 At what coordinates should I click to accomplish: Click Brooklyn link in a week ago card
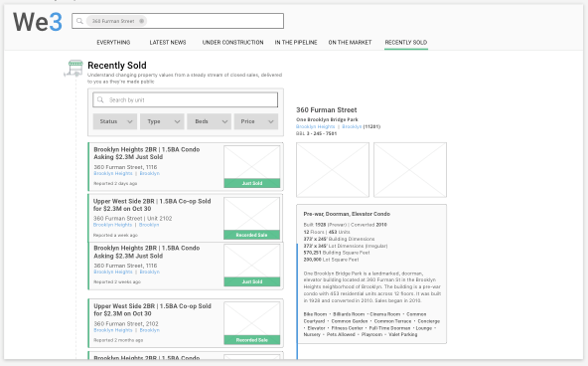(x=149, y=225)
